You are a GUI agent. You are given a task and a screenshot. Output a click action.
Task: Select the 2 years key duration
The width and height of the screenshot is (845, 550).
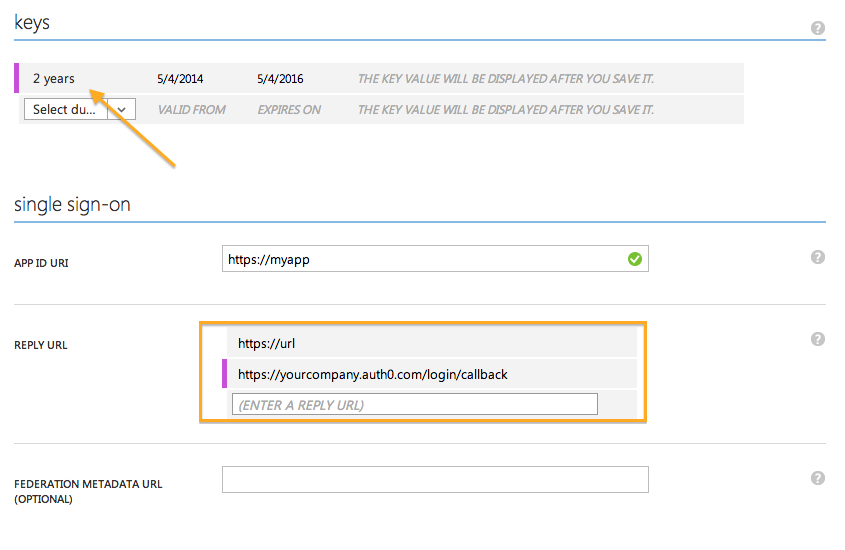[54, 79]
